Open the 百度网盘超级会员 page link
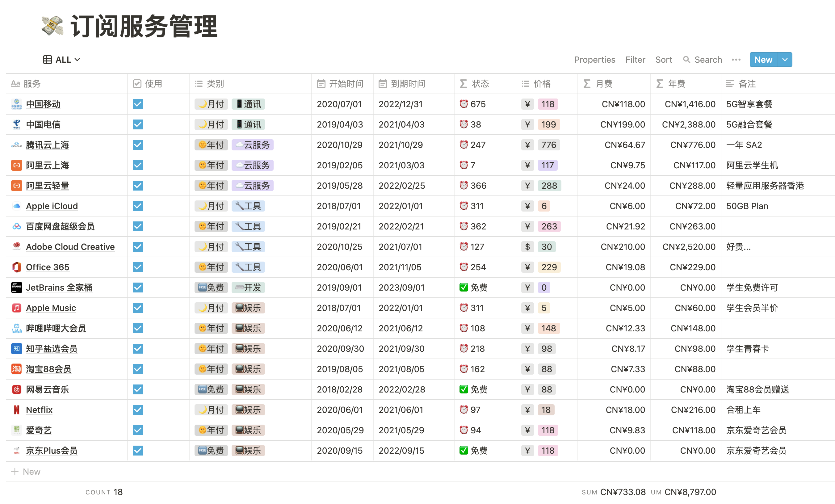 click(60, 226)
